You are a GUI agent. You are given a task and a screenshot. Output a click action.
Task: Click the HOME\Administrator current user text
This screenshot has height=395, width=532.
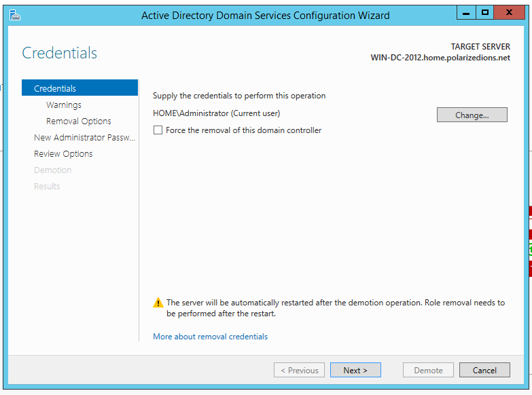[216, 113]
